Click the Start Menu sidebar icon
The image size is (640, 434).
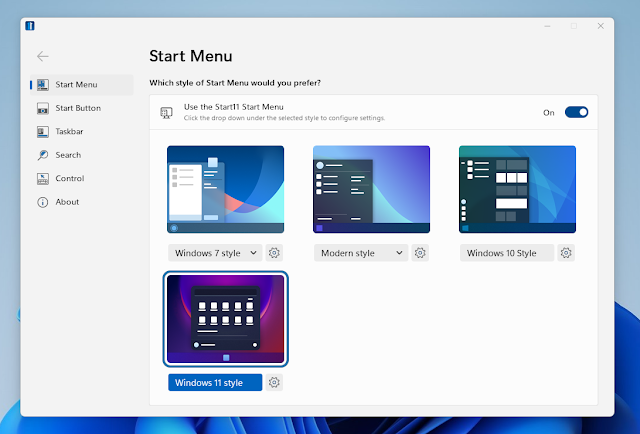43,85
